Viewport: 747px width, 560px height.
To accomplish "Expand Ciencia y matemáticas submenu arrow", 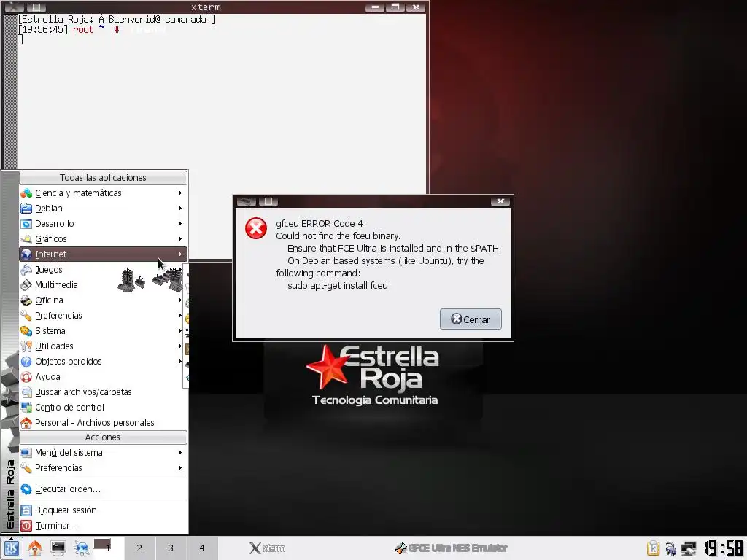I will coord(180,192).
